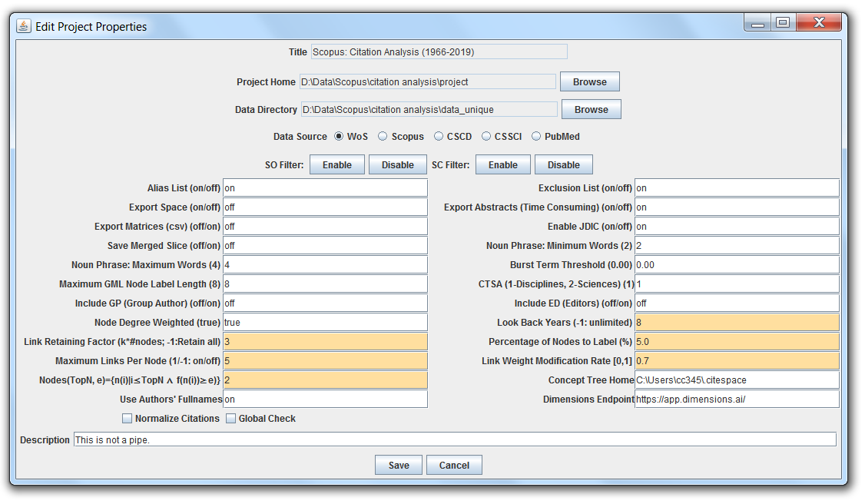The height and width of the screenshot is (504, 865).
Task: Edit Maximum GML Node Label Length field
Action: pos(326,284)
